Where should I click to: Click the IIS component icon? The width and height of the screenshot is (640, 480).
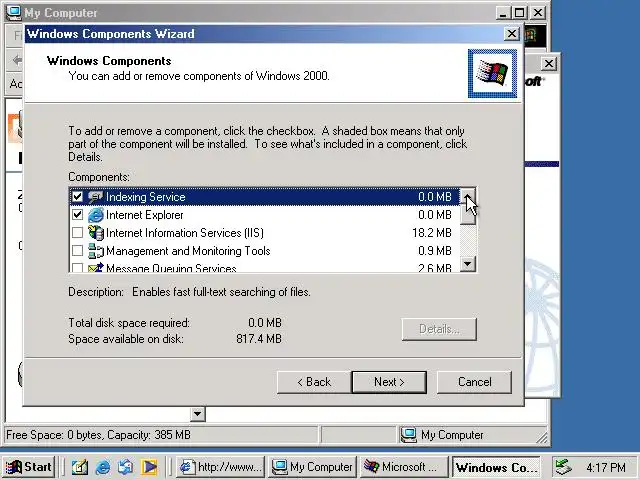[x=96, y=233]
